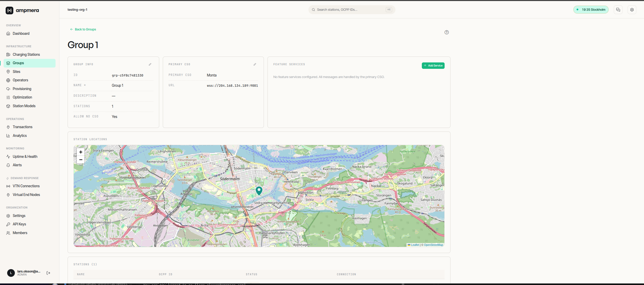Go to Charging Stations
The width and height of the screenshot is (644, 285).
point(26,54)
